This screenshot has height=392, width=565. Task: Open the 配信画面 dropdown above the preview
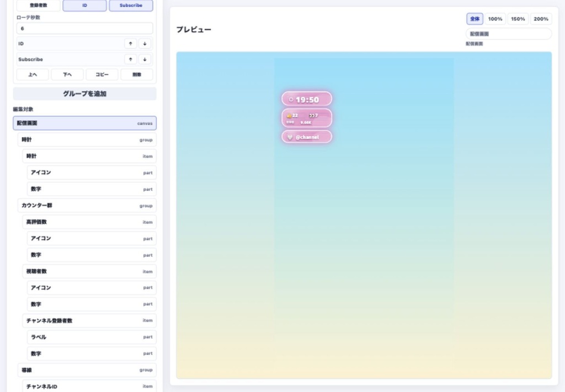click(509, 34)
